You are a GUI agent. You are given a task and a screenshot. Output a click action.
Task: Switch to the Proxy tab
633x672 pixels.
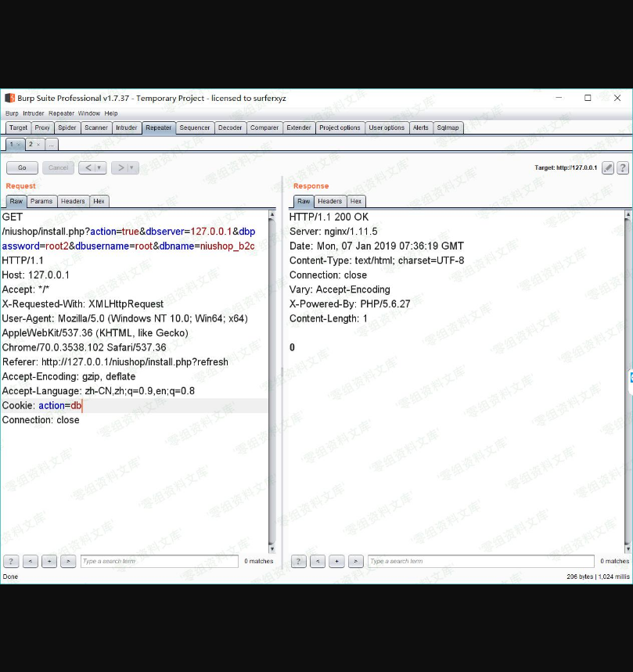(42, 128)
